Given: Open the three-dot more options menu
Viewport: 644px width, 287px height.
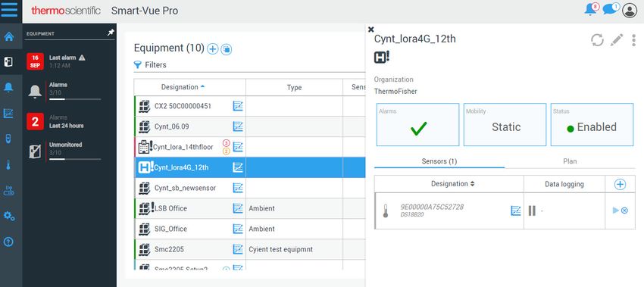Looking at the screenshot, I should 633,40.
